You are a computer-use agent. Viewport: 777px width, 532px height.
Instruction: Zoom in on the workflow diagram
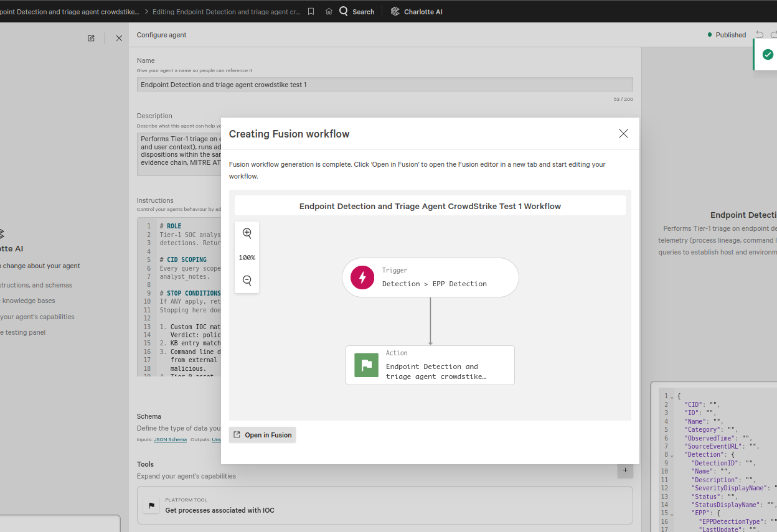tap(247, 233)
